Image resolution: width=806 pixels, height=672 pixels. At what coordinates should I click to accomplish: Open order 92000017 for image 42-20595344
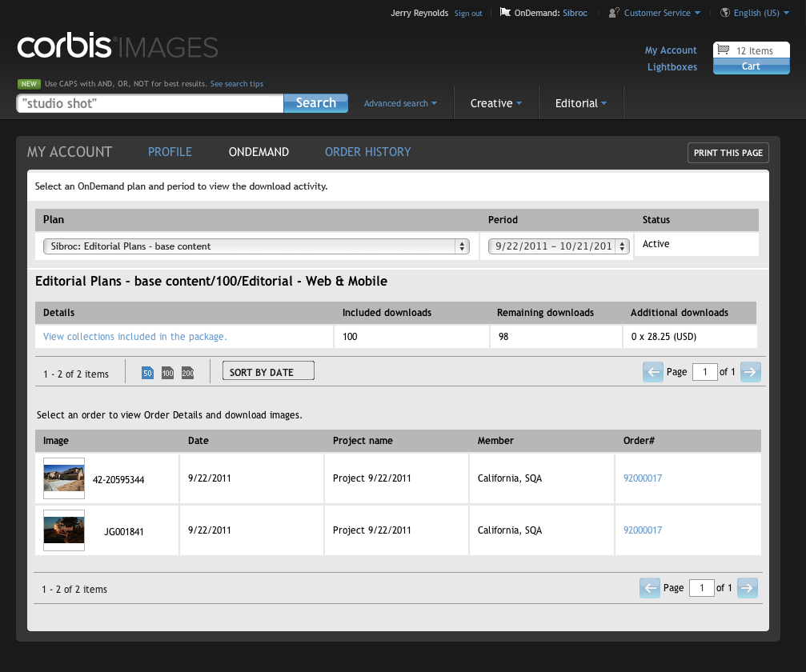[643, 478]
